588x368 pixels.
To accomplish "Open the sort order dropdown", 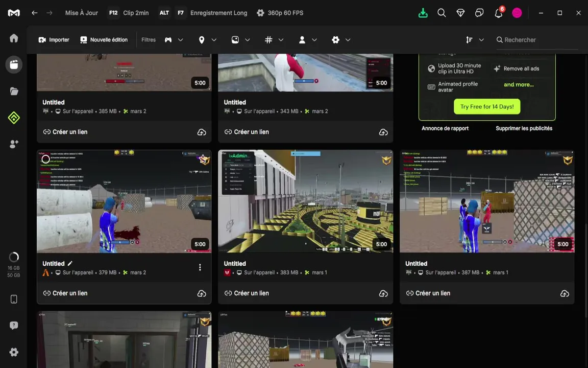I will (475, 40).
